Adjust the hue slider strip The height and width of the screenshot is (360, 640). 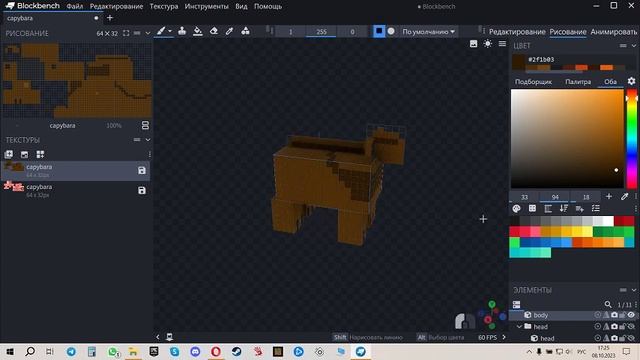click(x=631, y=138)
